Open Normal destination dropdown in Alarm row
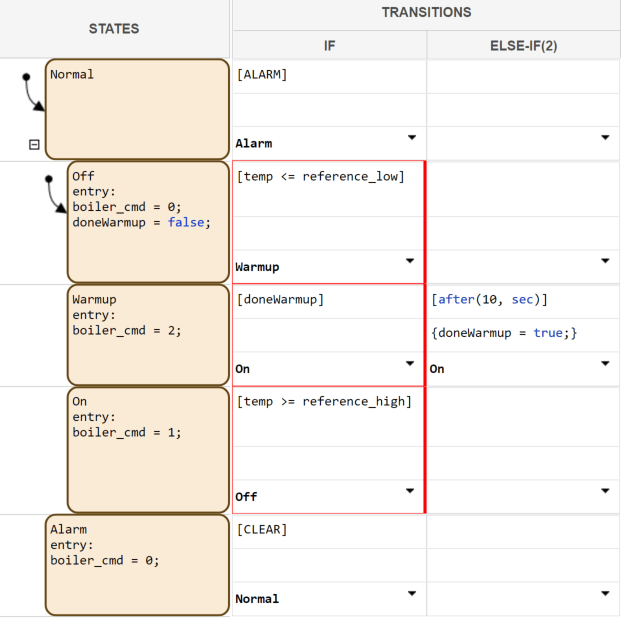The width and height of the screenshot is (626, 626). point(411,593)
